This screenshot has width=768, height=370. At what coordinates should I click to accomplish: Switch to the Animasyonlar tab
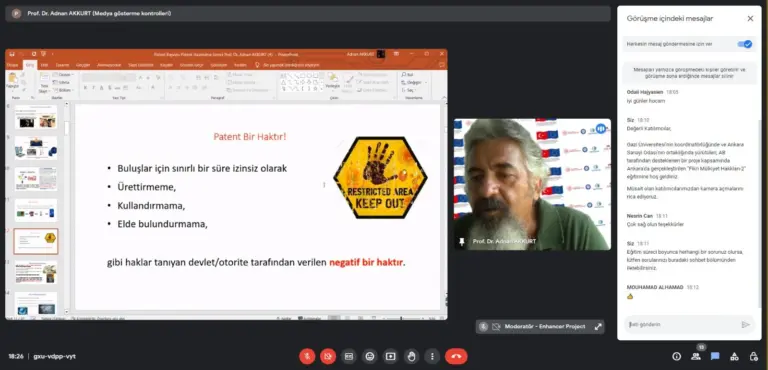[109, 65]
